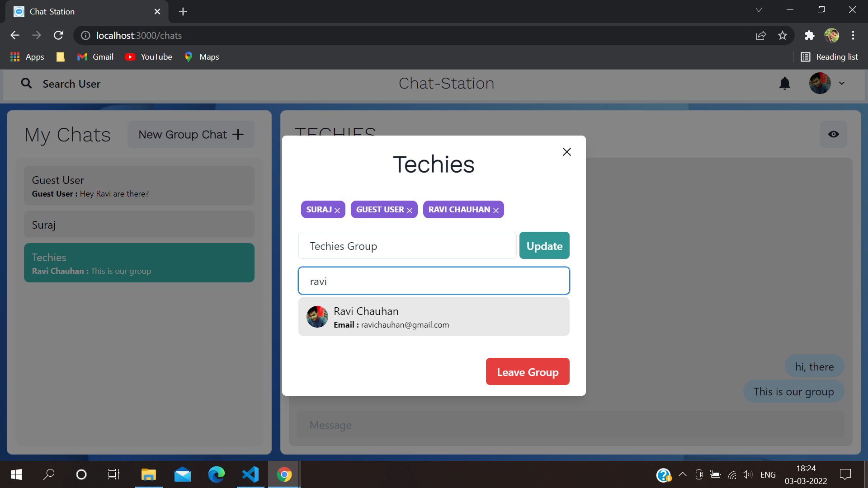Remove SURAJ from the group members
The image size is (868, 488).
[338, 210]
